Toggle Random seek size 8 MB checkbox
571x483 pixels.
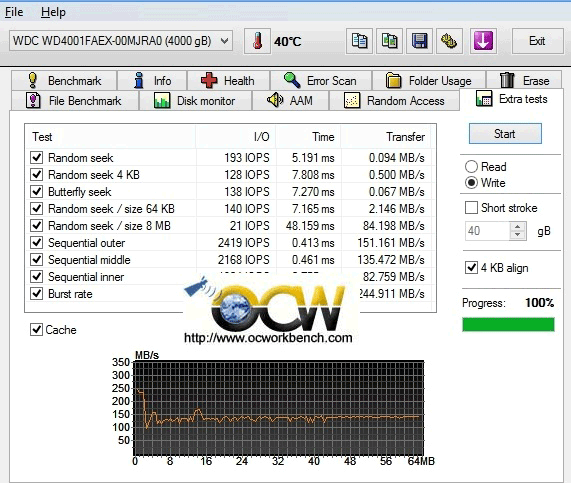[36, 225]
